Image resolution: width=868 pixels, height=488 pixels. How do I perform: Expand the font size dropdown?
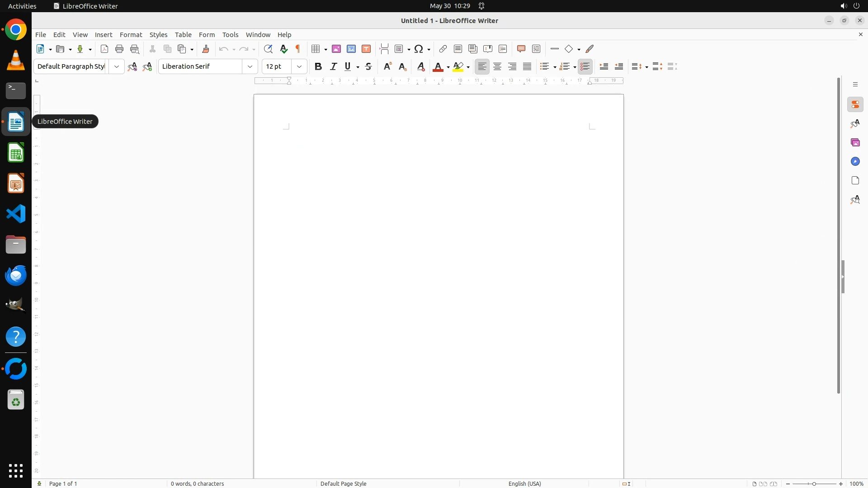(299, 66)
